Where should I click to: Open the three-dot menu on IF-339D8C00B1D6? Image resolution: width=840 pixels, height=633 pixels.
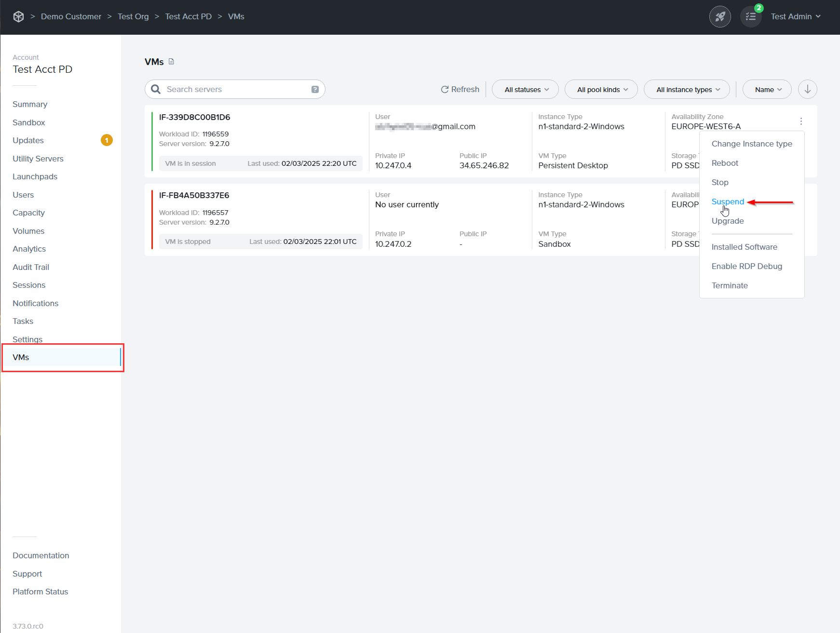tap(801, 121)
